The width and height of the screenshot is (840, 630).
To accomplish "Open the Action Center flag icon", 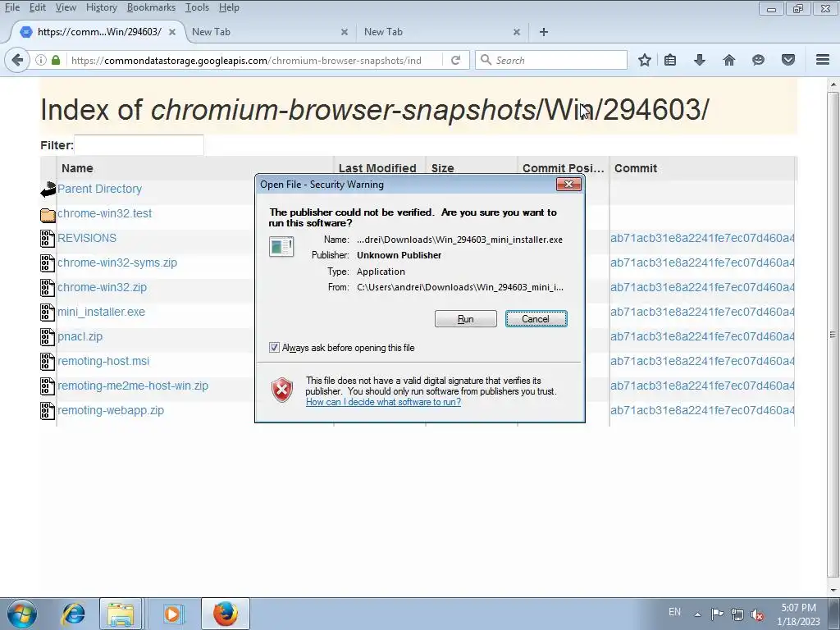I will [x=717, y=614].
